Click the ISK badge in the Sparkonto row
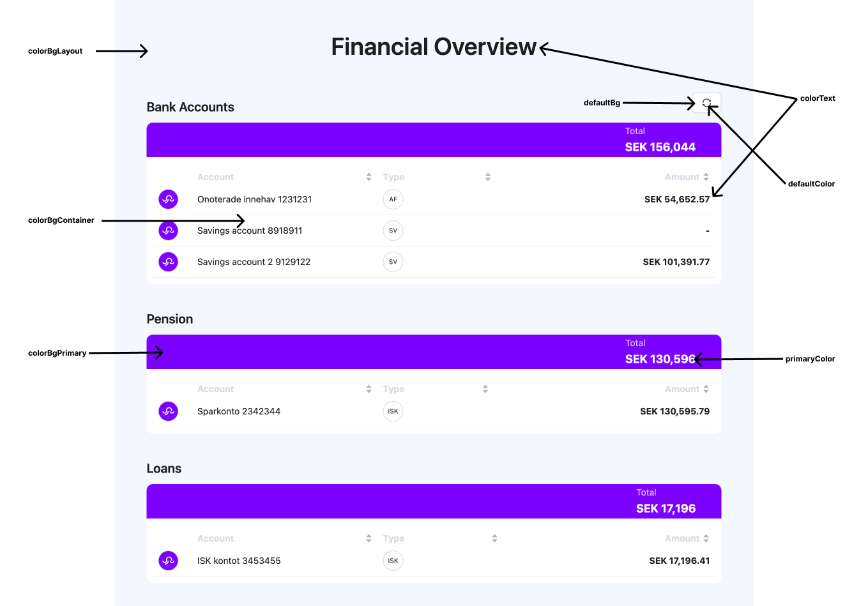This screenshot has height=606, width=868. 393,411
